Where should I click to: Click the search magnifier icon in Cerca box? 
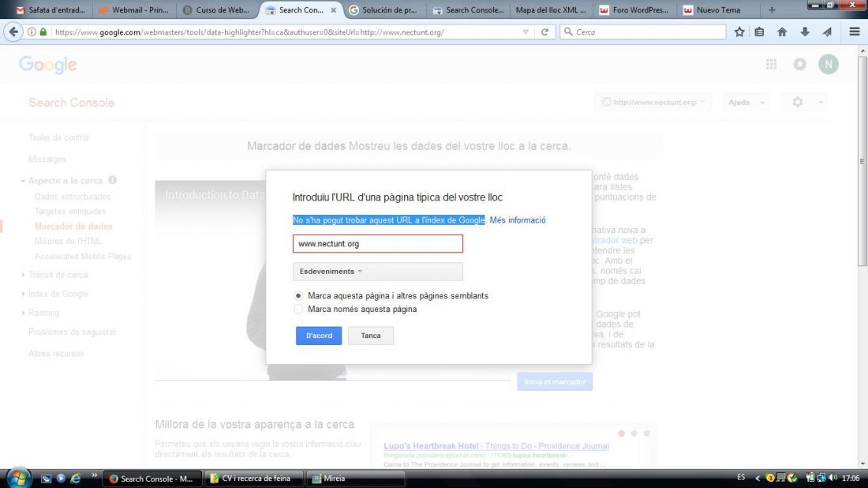coord(568,32)
